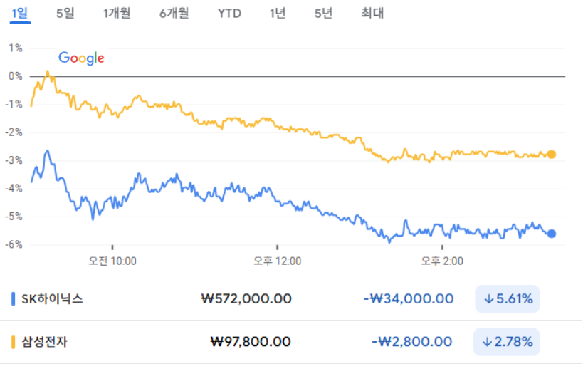Click the 삼성전자 change amount -₩2,800.00
This screenshot has height=369, width=588.
point(412,342)
